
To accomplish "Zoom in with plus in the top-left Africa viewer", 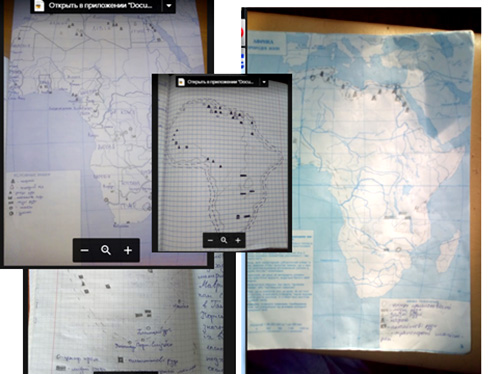I will click(x=128, y=250).
